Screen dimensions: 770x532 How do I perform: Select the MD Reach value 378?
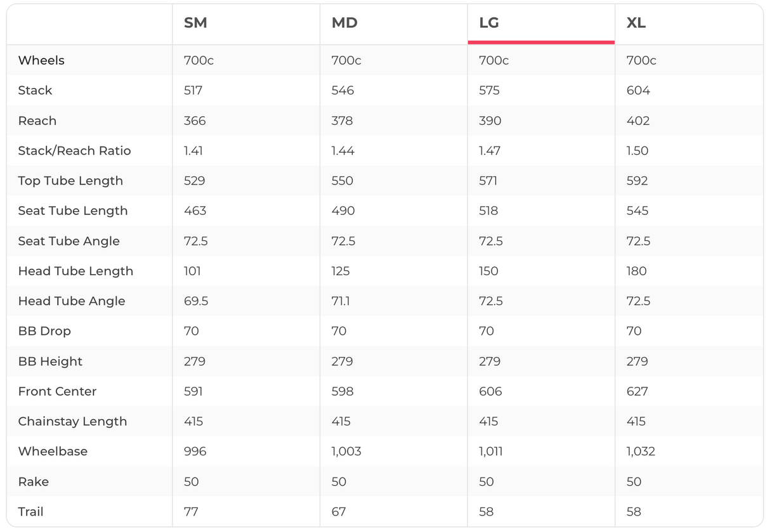(x=342, y=120)
